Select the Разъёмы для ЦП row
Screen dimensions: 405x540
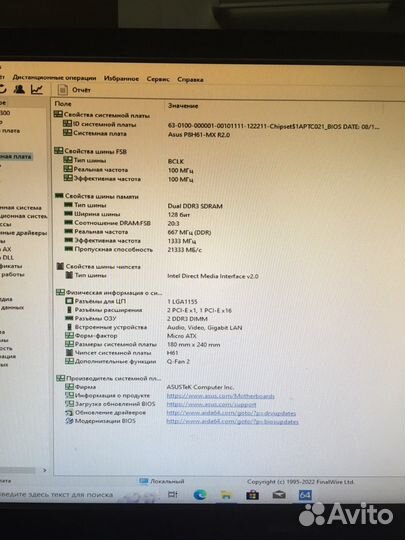[x=131, y=301]
